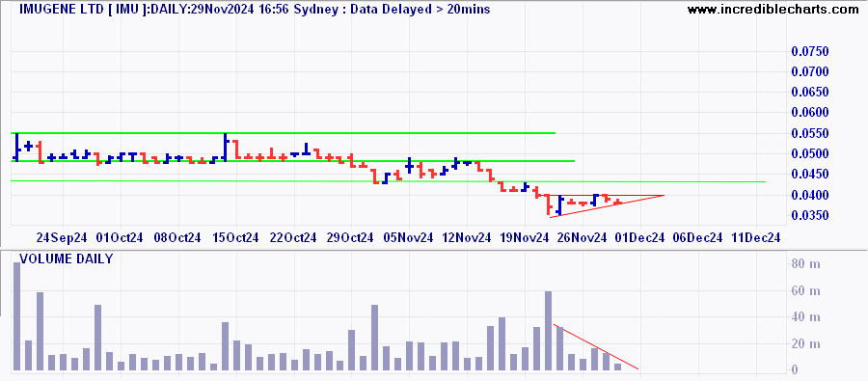This screenshot has width=868, height=381.
Task: Click the 0.0600 price axis label
Action: (x=810, y=113)
